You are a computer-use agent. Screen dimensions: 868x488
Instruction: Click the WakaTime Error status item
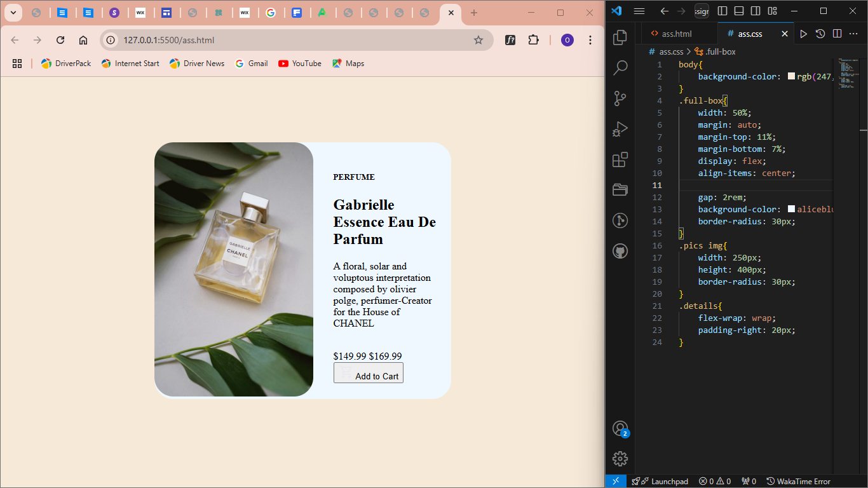pyautogui.click(x=798, y=481)
